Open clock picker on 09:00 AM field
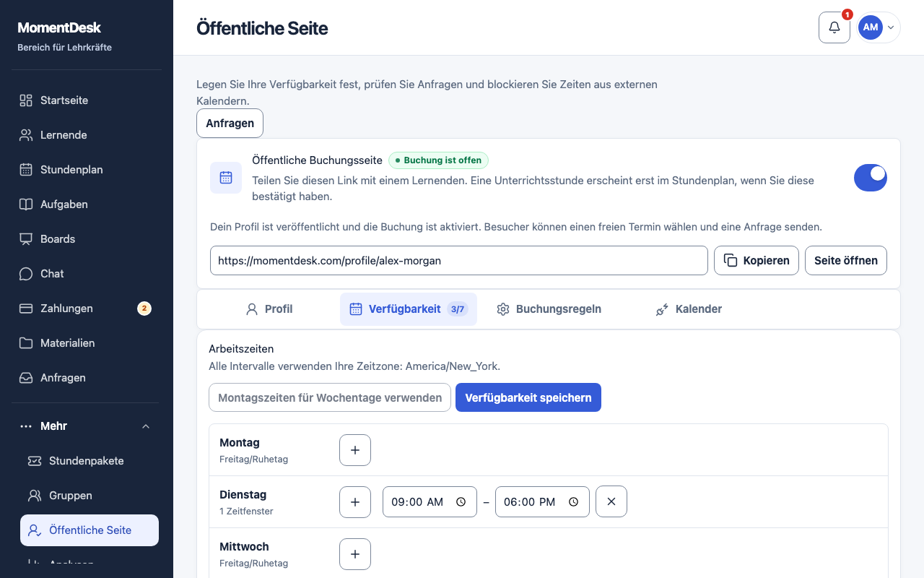 [461, 502]
